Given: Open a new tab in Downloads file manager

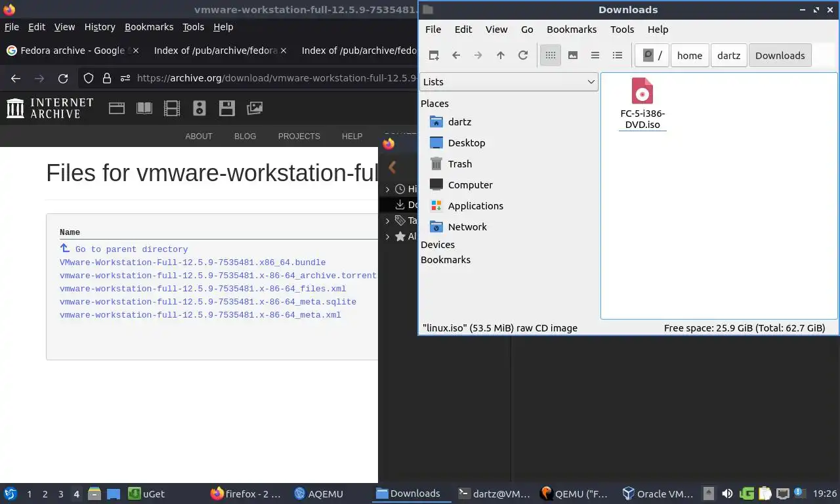Looking at the screenshot, I should click(x=434, y=56).
